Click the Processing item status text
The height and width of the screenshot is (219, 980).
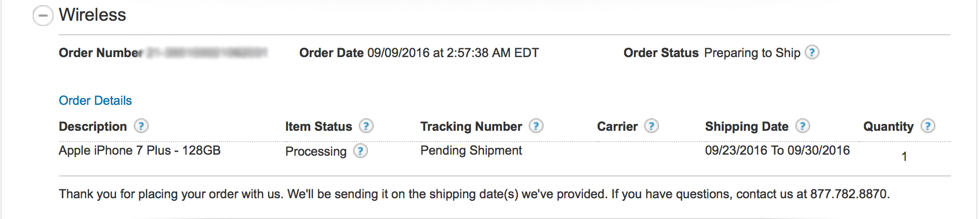point(316,152)
